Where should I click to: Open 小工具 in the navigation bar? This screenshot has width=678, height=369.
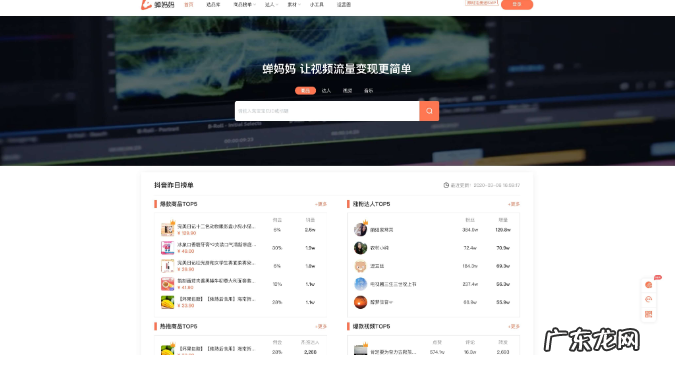click(317, 5)
